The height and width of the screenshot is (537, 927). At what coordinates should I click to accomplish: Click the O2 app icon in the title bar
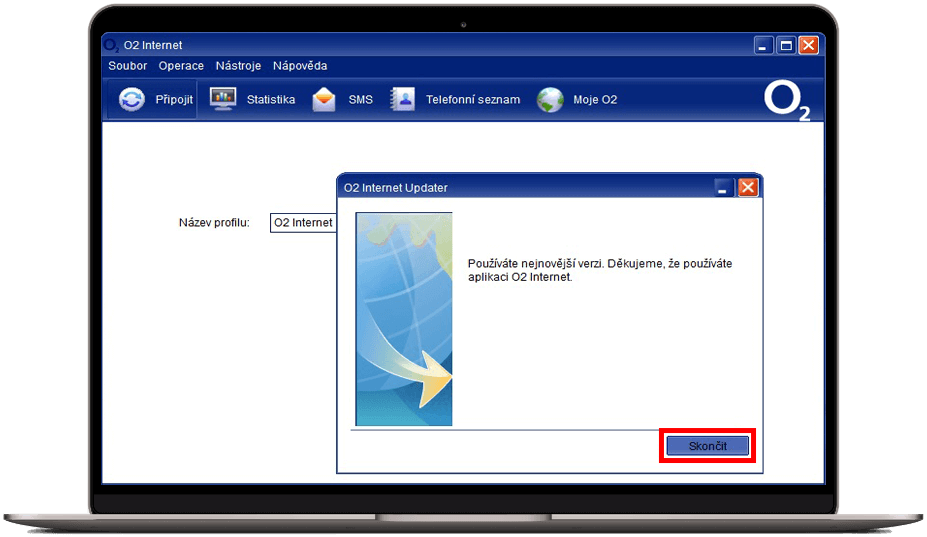[112, 45]
